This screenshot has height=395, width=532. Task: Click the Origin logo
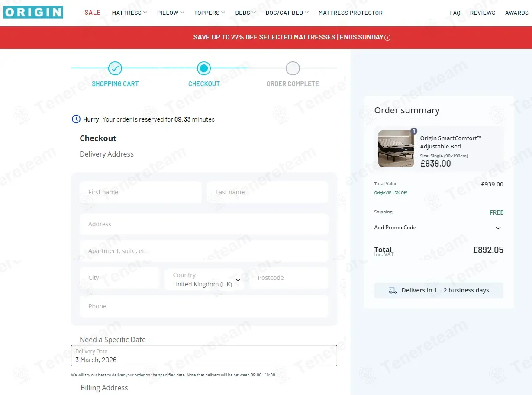point(33,12)
